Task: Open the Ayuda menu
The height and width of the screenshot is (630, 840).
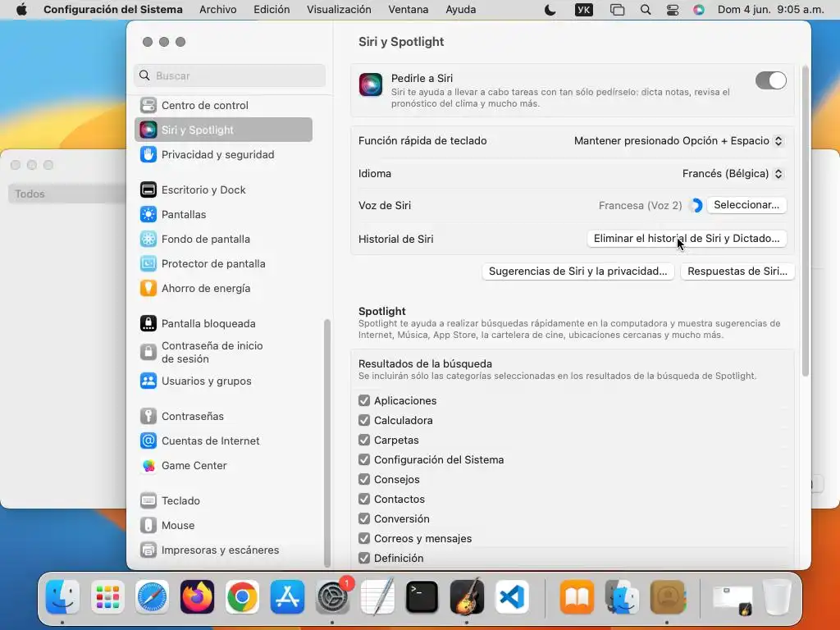Action: tap(461, 10)
